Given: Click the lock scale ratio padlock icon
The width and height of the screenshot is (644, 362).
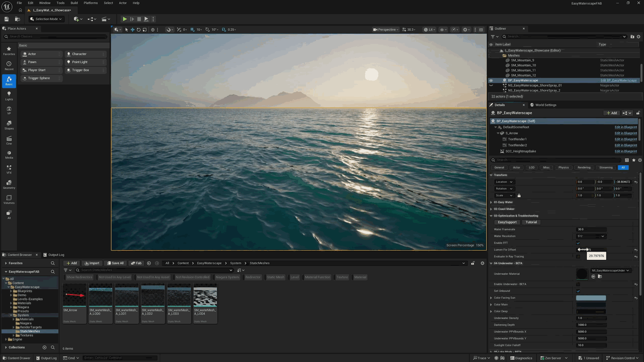Looking at the screenshot, I should coord(519,195).
